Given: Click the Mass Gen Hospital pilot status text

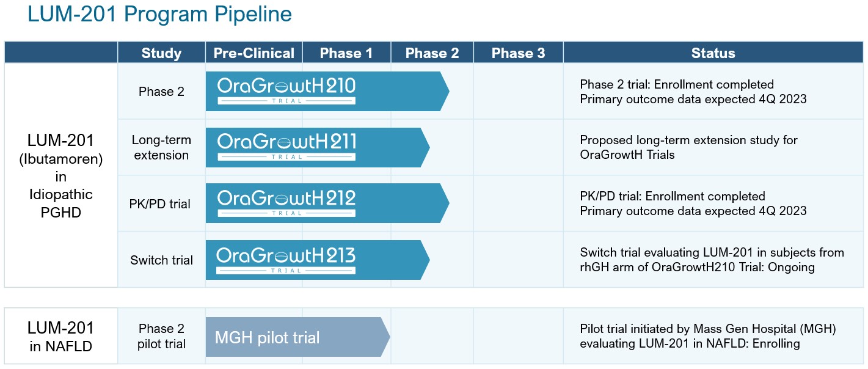Looking at the screenshot, I should (x=707, y=337).
